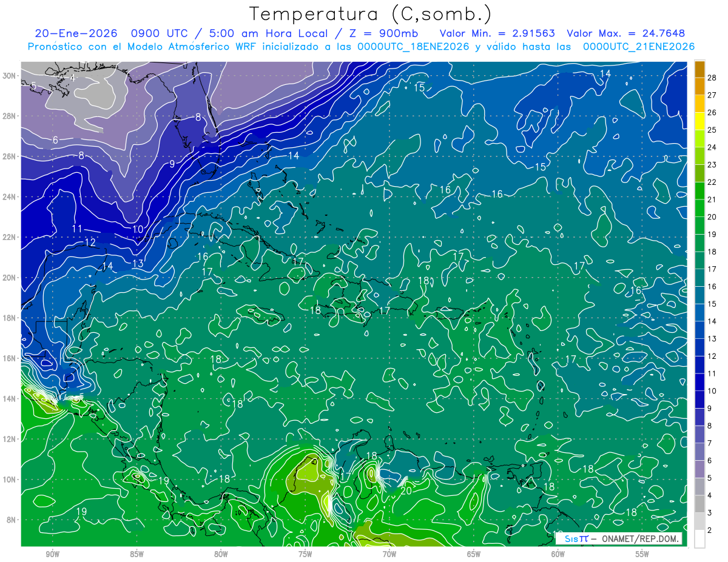
Task: Click the '0000UTC_21ENE2026' validity text
Action: coord(638,47)
